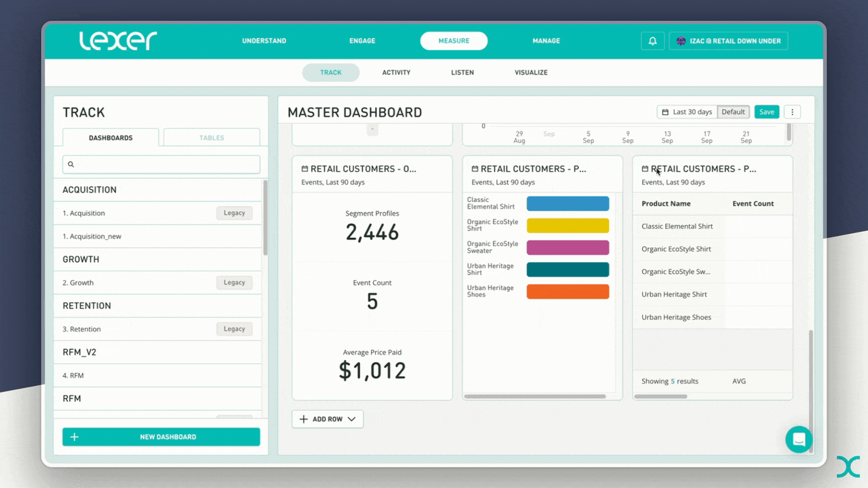The image size is (868, 488).
Task: Select the Dashboards tab
Action: coord(111,138)
